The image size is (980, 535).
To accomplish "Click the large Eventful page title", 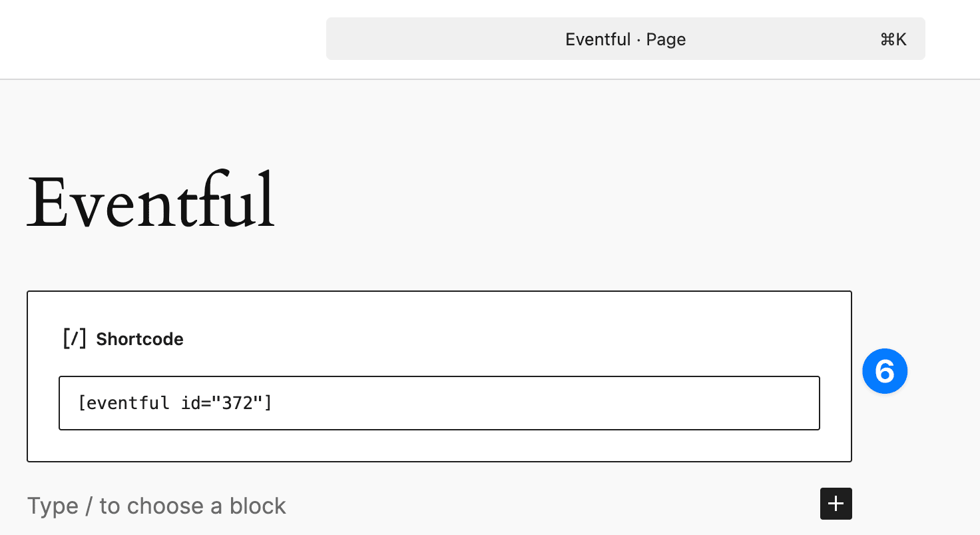I will (151, 201).
